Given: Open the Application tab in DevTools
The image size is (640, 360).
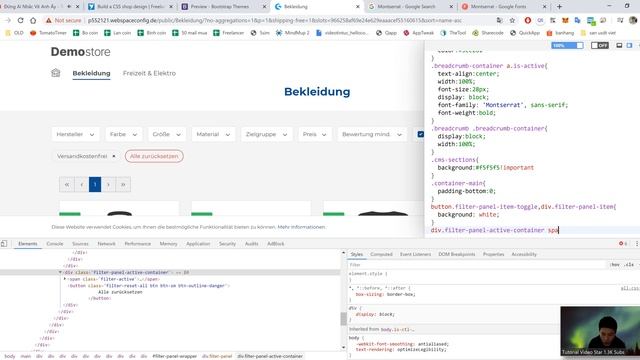Looking at the screenshot, I should click(x=198, y=244).
